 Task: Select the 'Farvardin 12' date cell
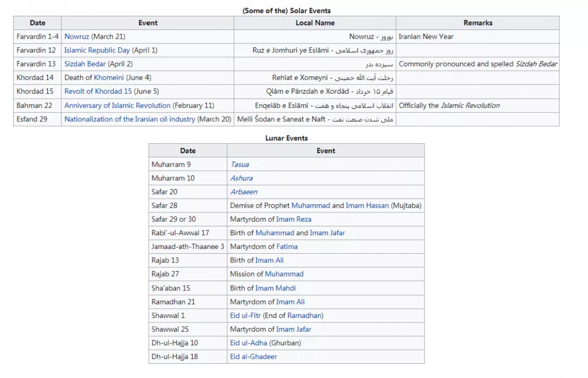37,50
